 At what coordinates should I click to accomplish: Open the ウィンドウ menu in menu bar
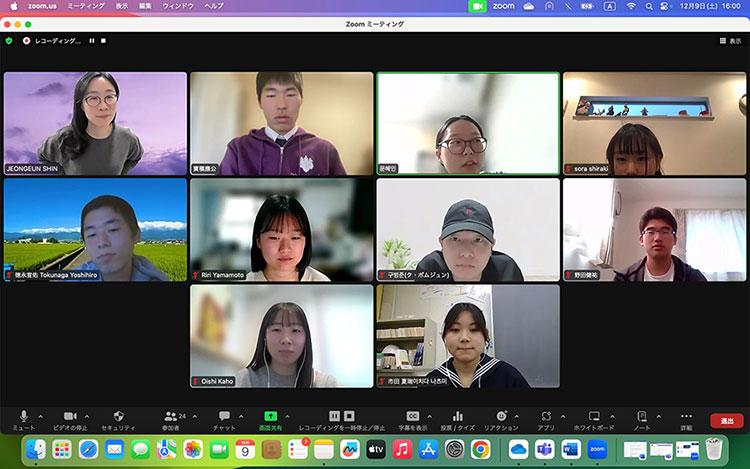click(178, 6)
